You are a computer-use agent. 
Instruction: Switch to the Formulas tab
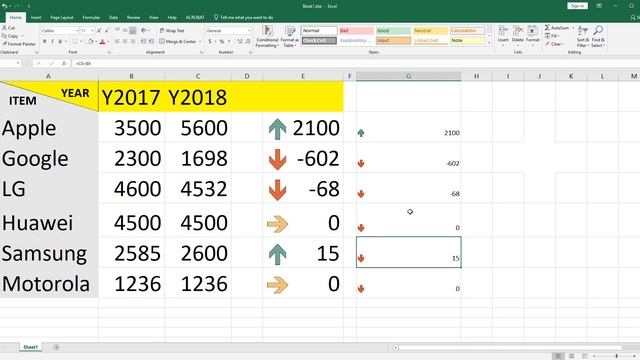coord(91,18)
